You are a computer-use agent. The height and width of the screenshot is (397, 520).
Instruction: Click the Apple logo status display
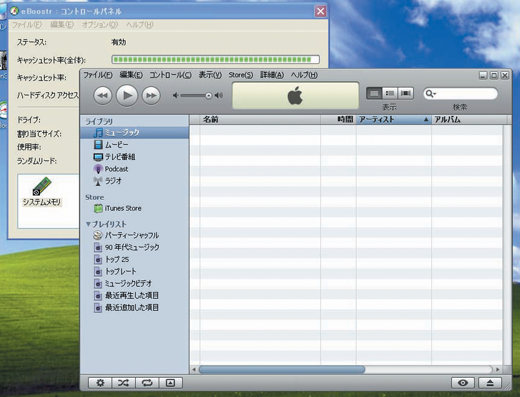coord(295,96)
